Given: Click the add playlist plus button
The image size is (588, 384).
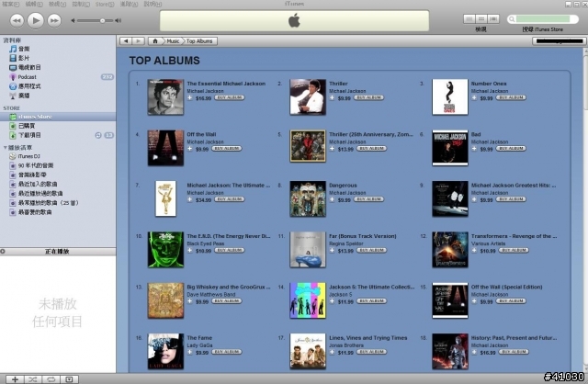Looking at the screenshot, I should (15, 379).
